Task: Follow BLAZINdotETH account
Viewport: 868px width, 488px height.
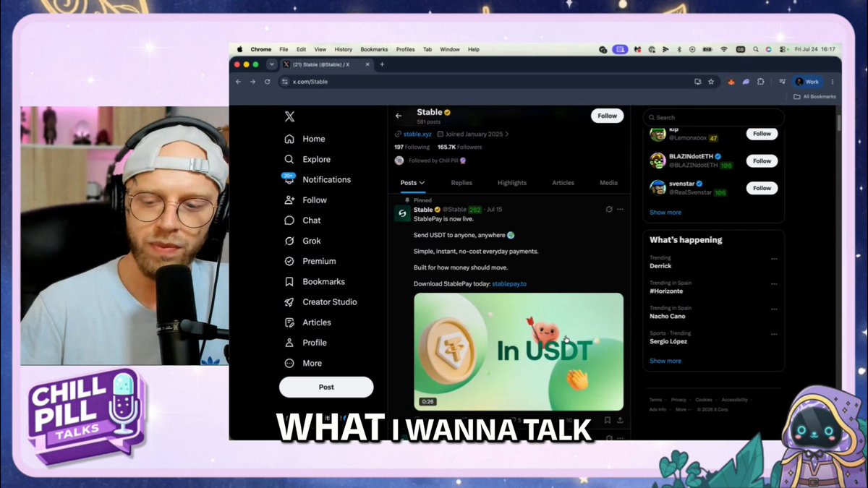Action: click(x=762, y=160)
